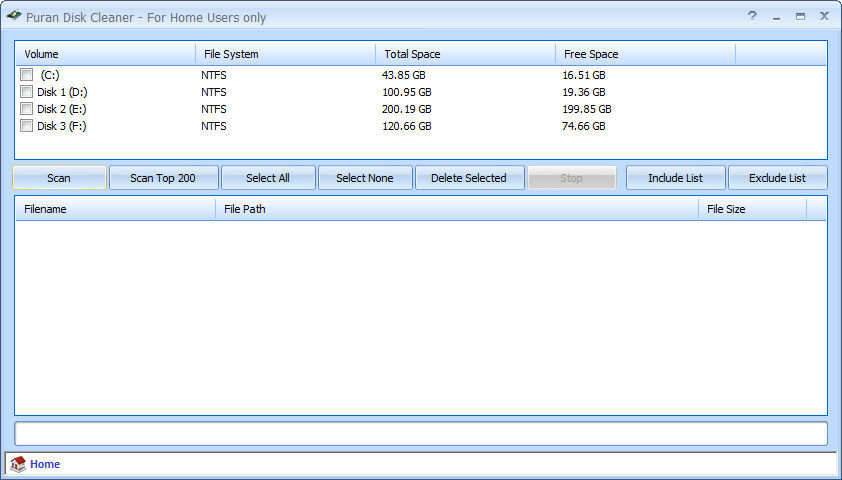
Task: Sort results by File Size header
Action: (752, 209)
